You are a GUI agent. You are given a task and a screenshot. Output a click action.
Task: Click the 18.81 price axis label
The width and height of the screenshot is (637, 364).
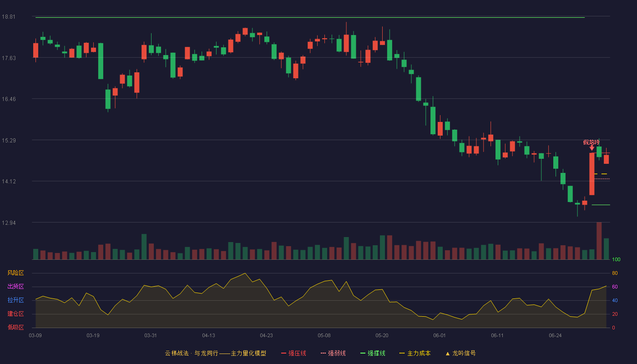[9, 17]
